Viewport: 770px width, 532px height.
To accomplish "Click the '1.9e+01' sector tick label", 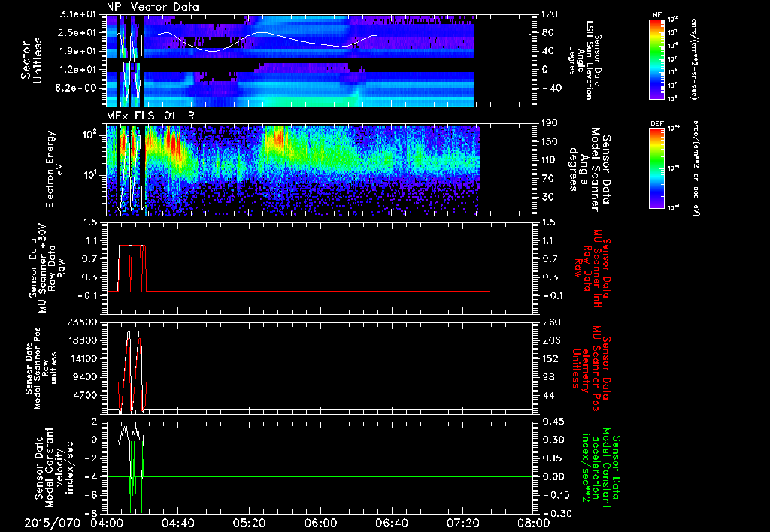I will point(78,51).
